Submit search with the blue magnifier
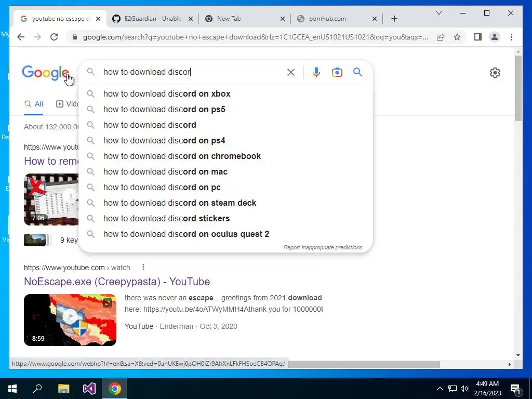This screenshot has height=399, width=532. pyautogui.click(x=357, y=72)
